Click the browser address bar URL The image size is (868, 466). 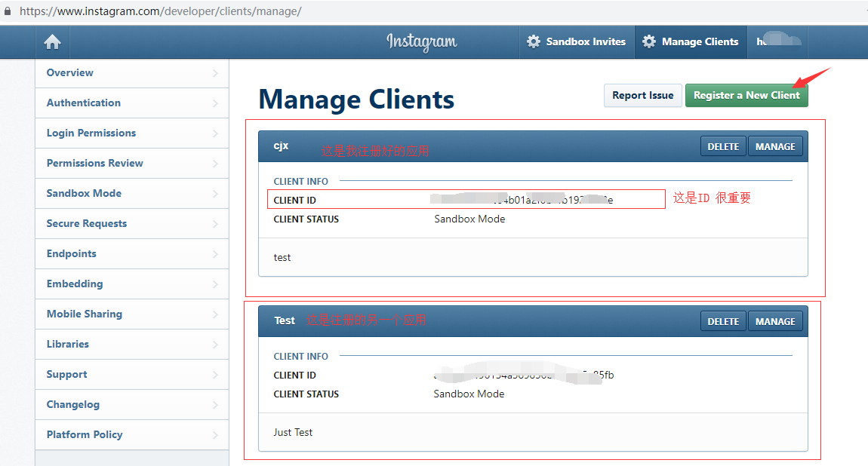tap(161, 11)
